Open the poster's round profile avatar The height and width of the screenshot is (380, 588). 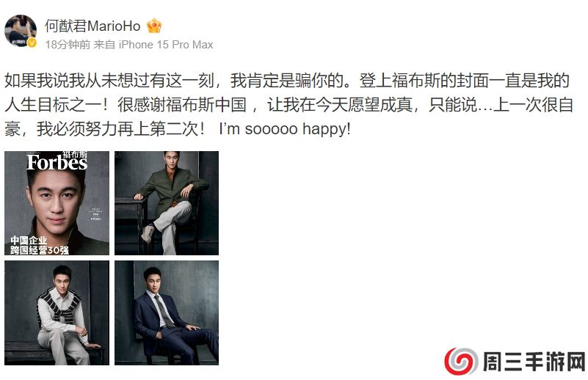pyautogui.click(x=21, y=31)
